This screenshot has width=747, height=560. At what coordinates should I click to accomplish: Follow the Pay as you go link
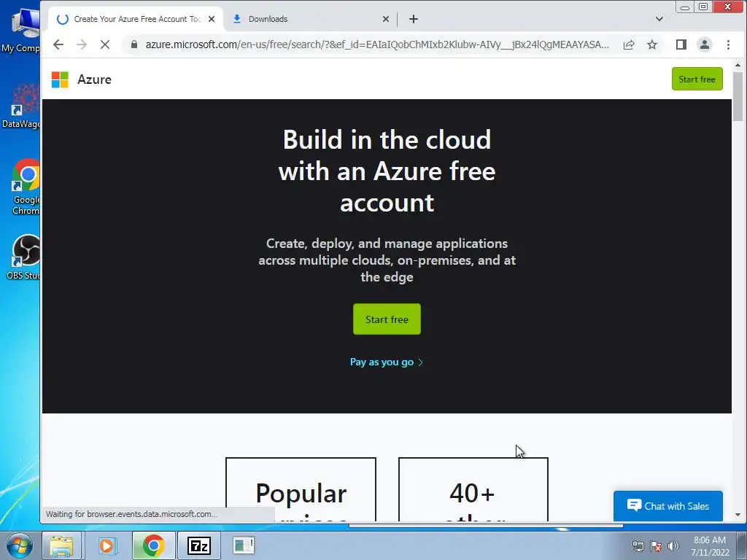pyautogui.click(x=387, y=362)
